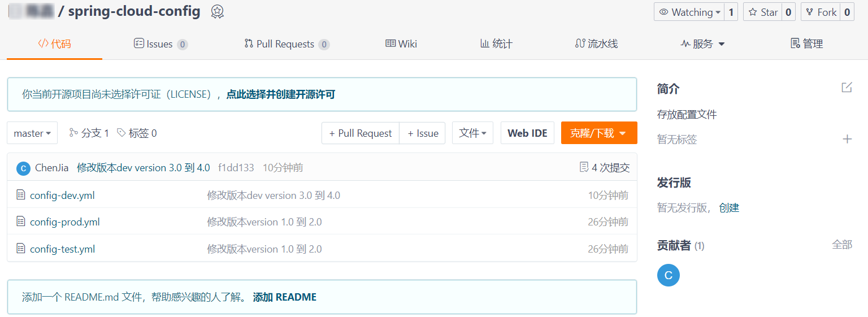
Task: Open the 统计 tab
Action: click(x=496, y=44)
